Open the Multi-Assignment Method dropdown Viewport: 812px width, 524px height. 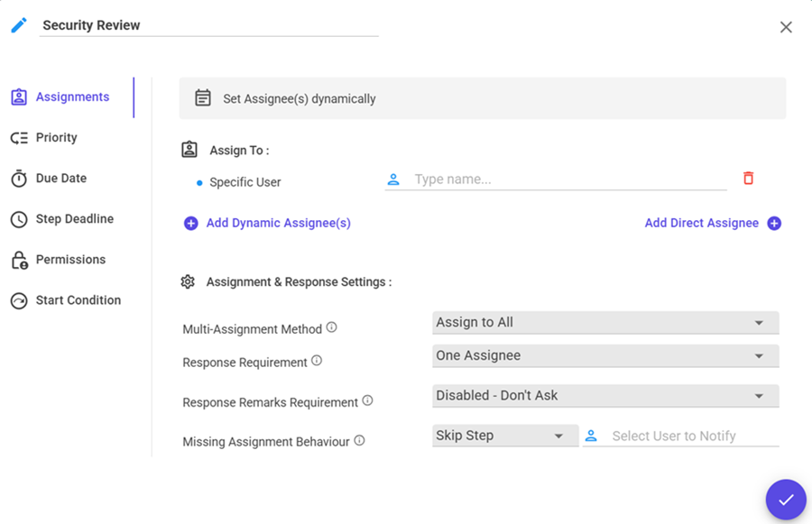point(604,323)
